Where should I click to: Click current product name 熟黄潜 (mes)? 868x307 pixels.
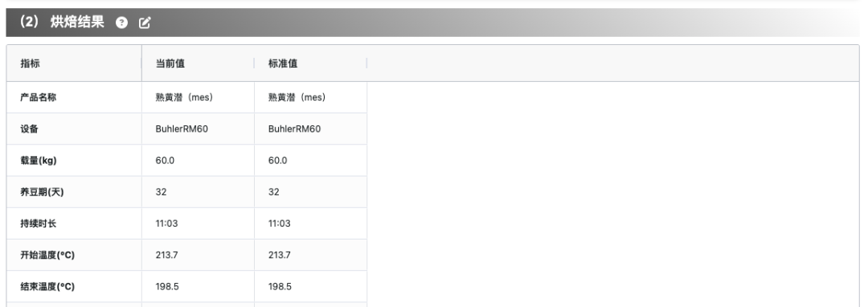(x=185, y=97)
